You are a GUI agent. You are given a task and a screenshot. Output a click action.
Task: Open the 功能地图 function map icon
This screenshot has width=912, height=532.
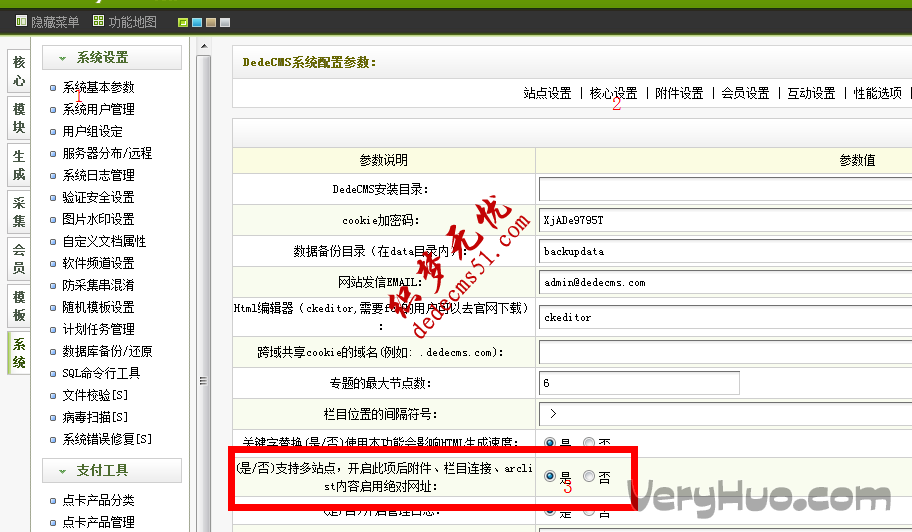click(98, 22)
